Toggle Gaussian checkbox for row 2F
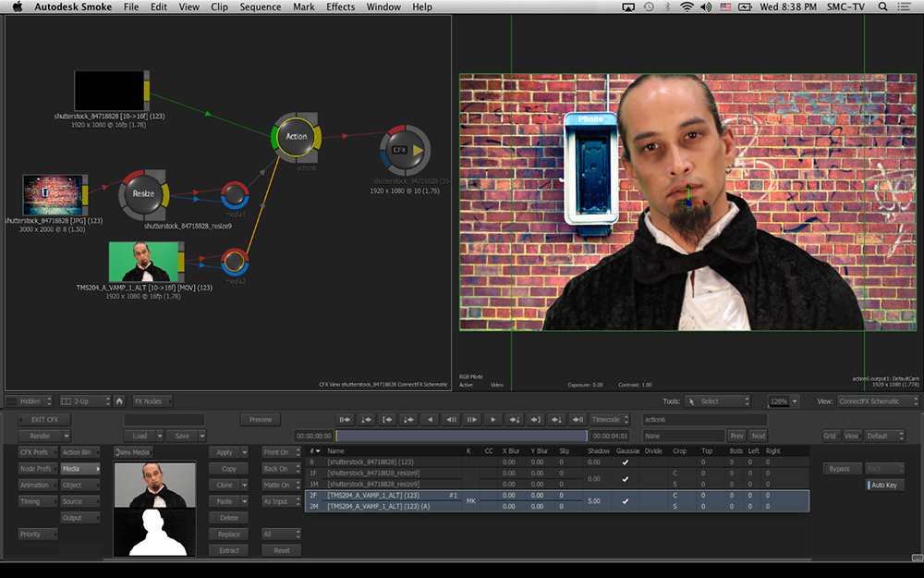The height and width of the screenshot is (578, 924). [625, 501]
